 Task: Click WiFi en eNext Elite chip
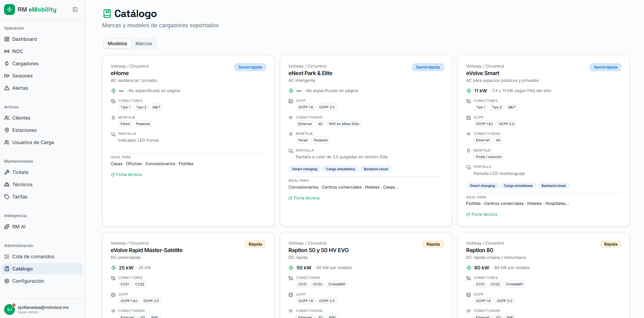[x=344, y=124]
